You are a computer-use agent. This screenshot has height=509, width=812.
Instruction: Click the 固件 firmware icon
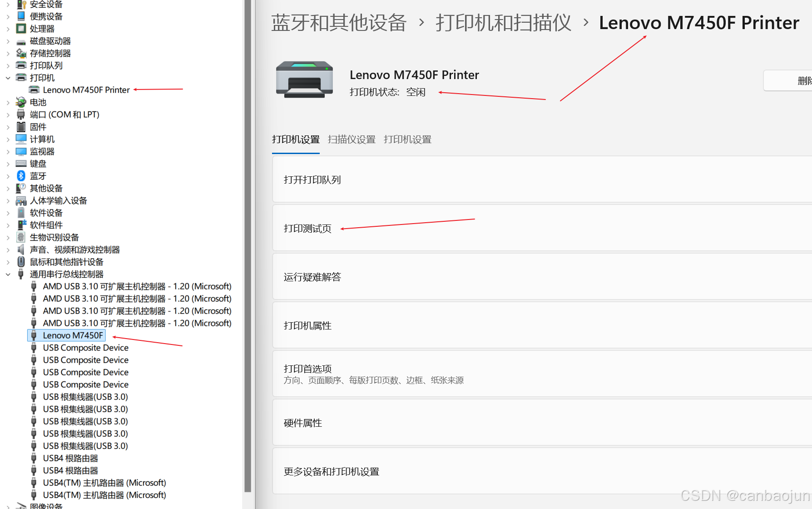point(21,127)
